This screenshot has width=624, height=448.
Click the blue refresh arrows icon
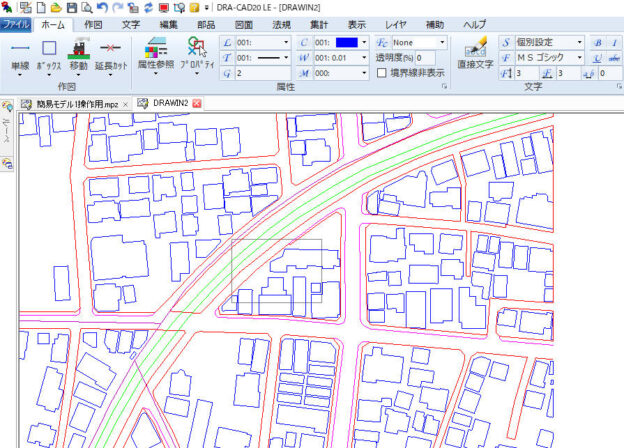[x=148, y=7]
